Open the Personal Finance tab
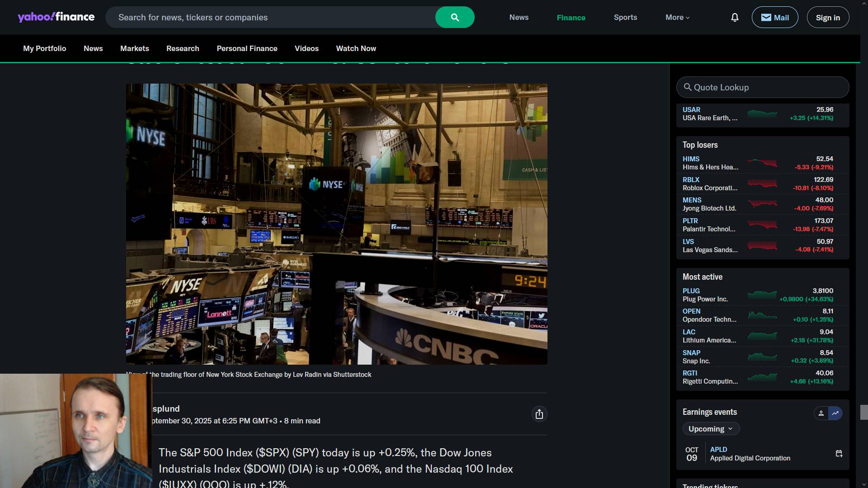This screenshot has width=868, height=488. pyautogui.click(x=247, y=48)
